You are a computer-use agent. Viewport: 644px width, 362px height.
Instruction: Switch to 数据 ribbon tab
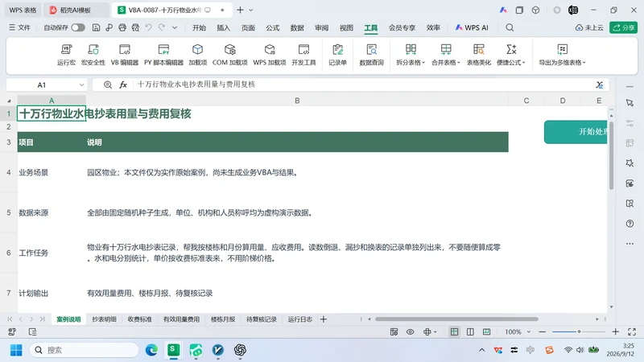click(x=297, y=27)
